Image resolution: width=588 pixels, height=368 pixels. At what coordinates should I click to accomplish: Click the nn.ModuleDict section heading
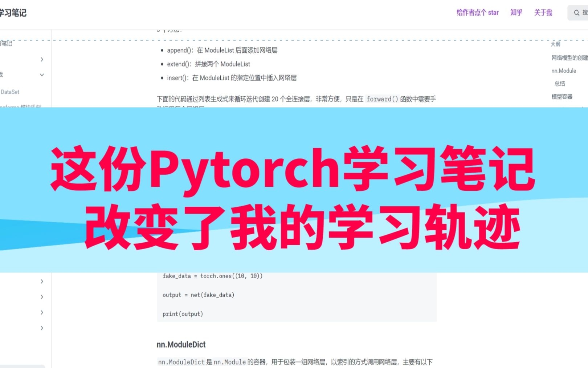click(x=181, y=344)
